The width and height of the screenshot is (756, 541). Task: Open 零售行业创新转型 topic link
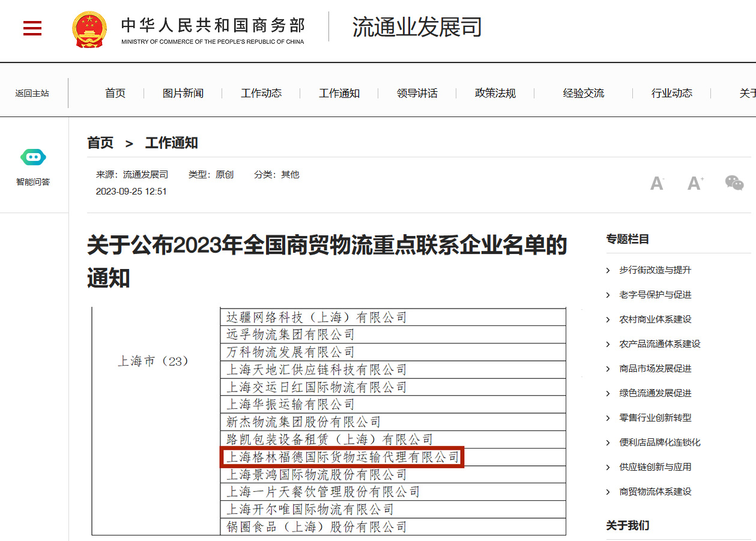pyautogui.click(x=655, y=418)
